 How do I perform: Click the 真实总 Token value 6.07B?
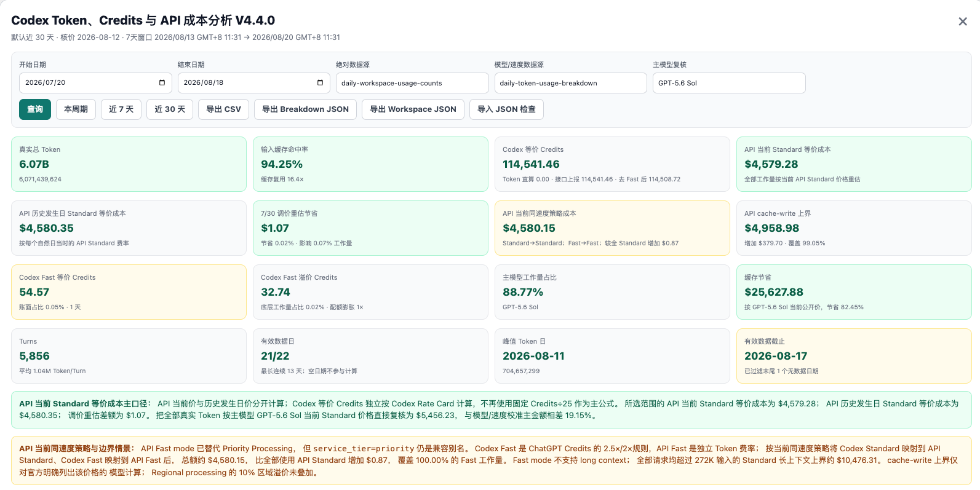(34, 164)
